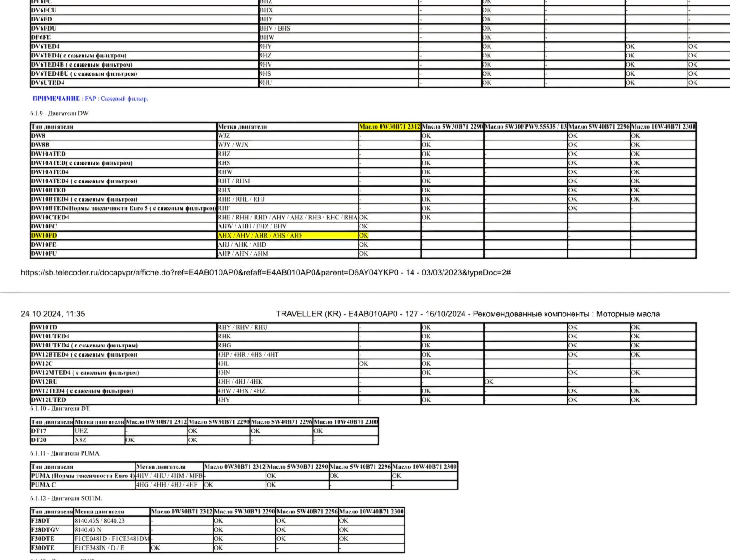
Task: Click the page timestamp 24.10.2024, 11:35
Action: point(53,314)
